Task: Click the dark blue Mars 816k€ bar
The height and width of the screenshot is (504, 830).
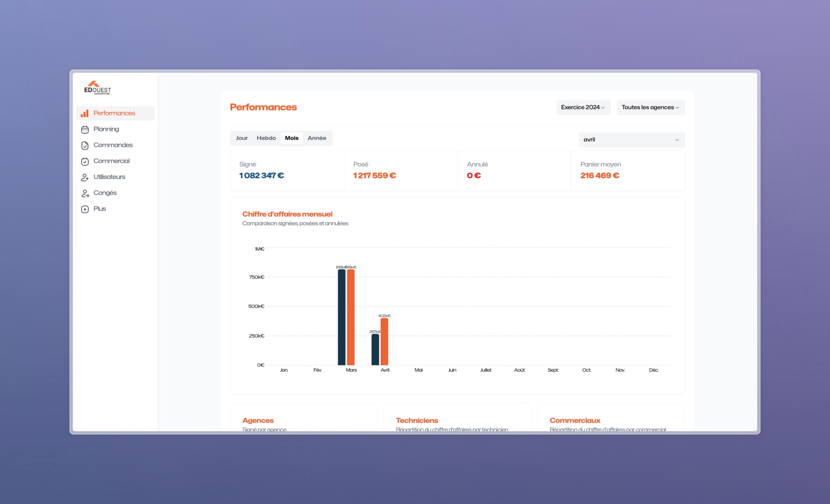Action: [341, 317]
